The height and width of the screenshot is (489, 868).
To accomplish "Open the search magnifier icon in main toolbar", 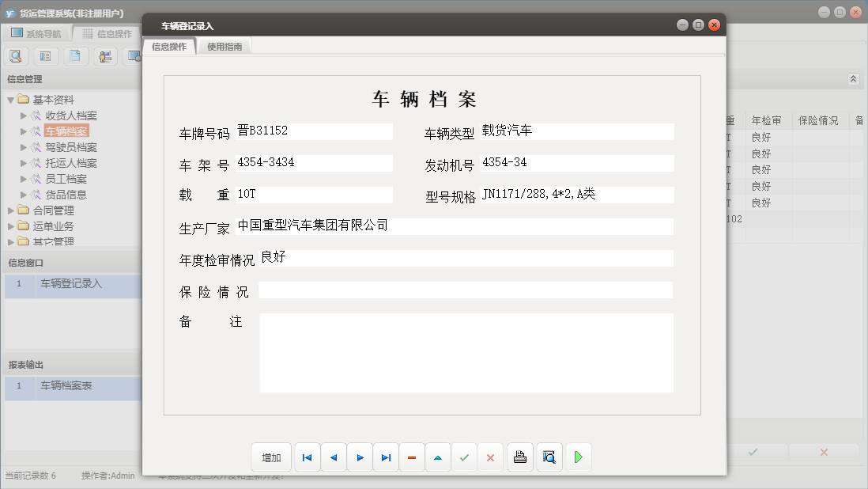I will (16, 55).
